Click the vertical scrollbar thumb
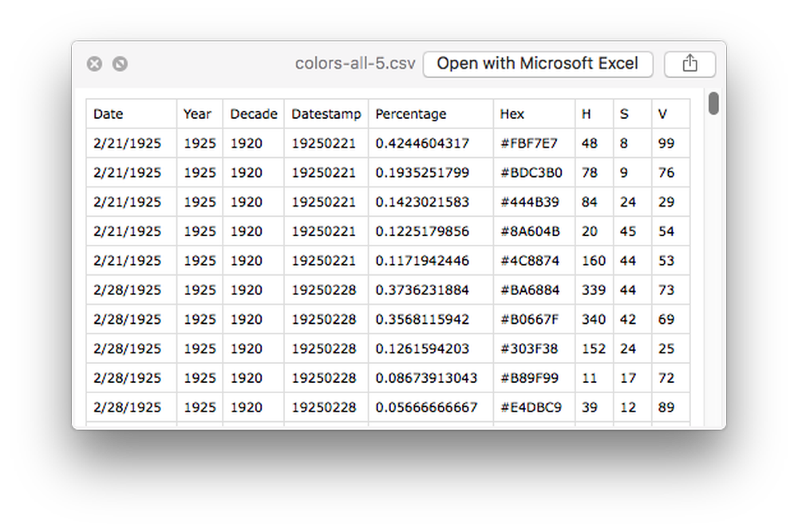This screenshot has width=798, height=532. coord(713,103)
